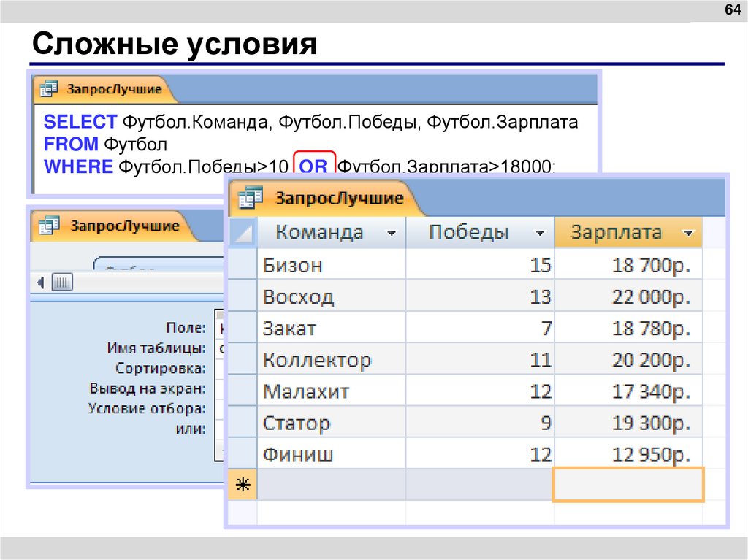748x560 pixels.
Task: Open the Зарплата column filter dropdown
Action: [x=690, y=231]
